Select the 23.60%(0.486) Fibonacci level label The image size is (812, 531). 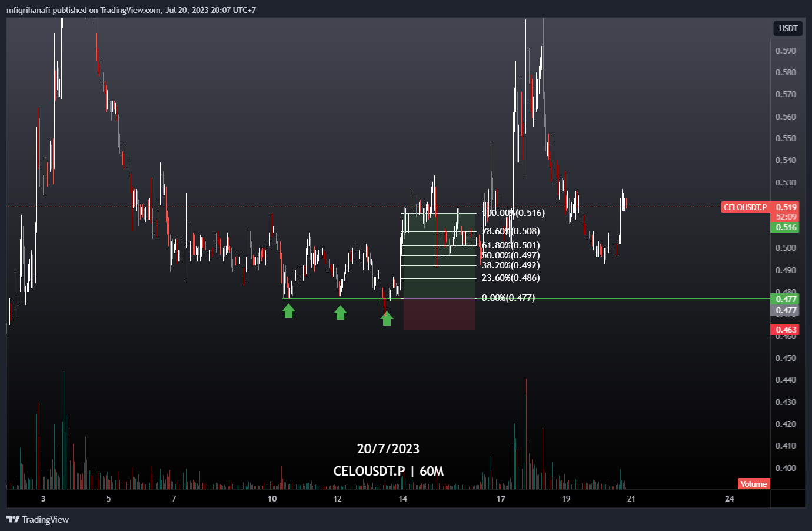(511, 278)
